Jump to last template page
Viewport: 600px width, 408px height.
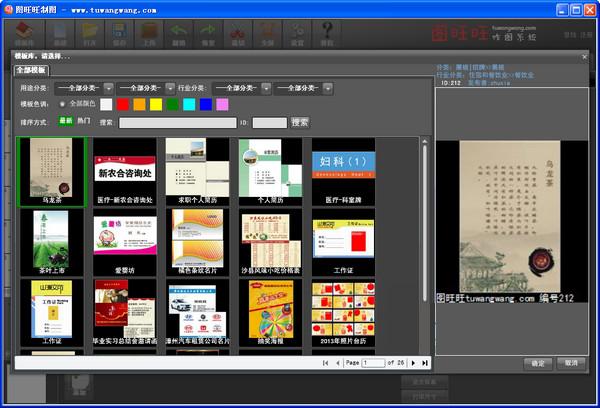tap(425, 362)
